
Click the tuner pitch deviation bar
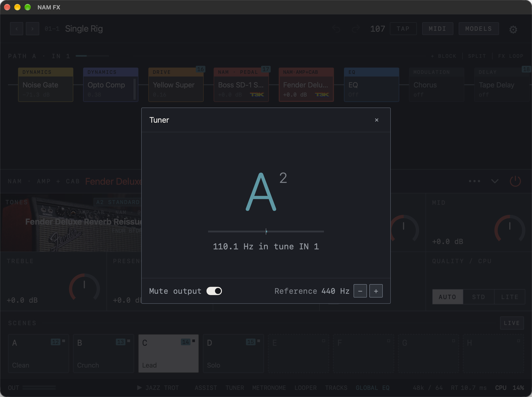click(x=266, y=232)
